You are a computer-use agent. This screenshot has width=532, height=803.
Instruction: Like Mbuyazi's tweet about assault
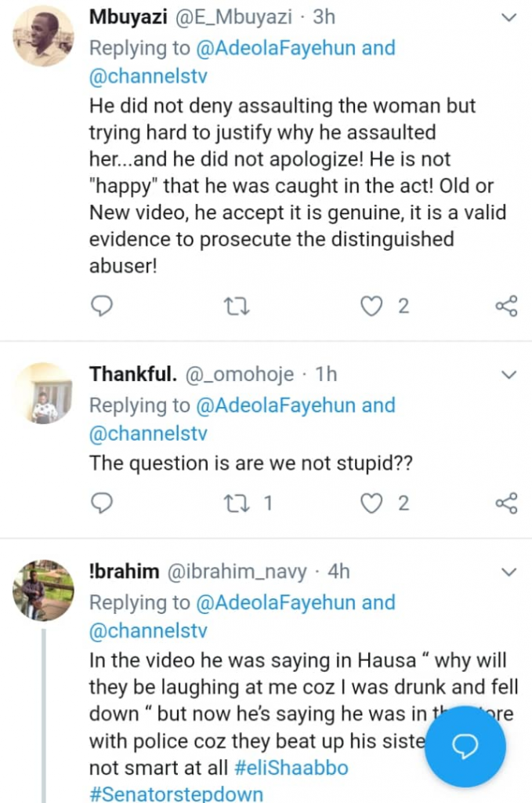(x=371, y=306)
